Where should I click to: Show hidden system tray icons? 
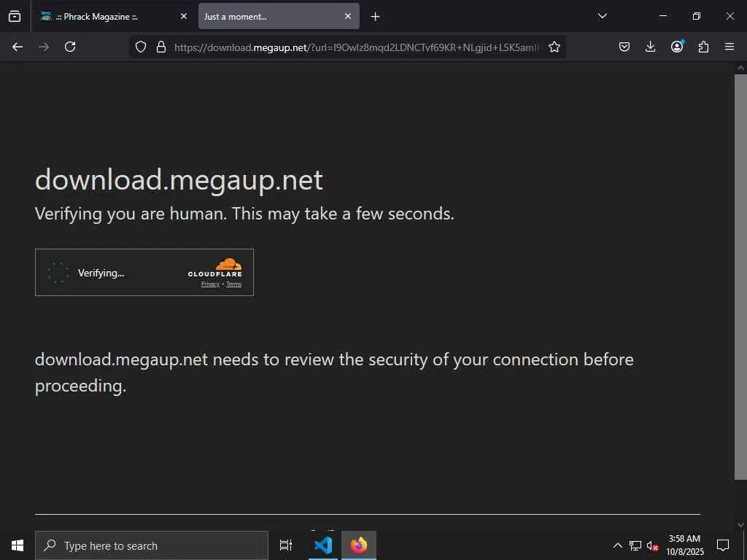point(617,545)
